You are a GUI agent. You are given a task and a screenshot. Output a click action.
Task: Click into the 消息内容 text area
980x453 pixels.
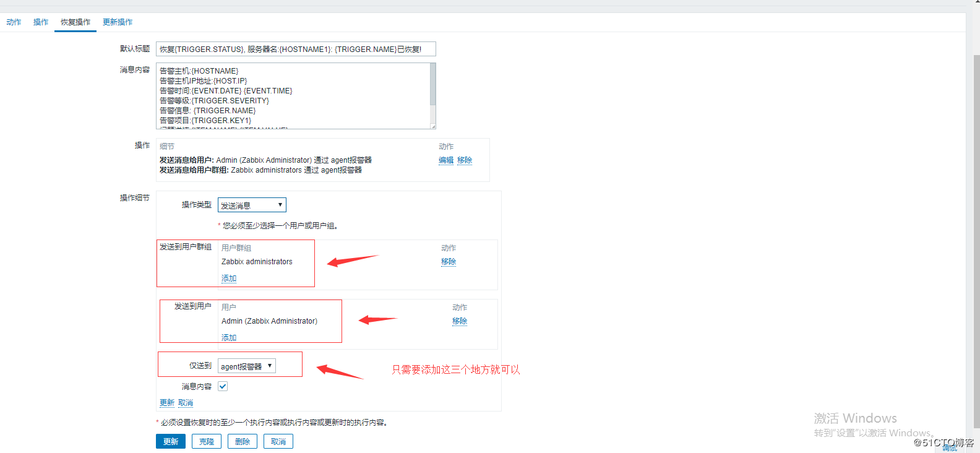pos(293,96)
